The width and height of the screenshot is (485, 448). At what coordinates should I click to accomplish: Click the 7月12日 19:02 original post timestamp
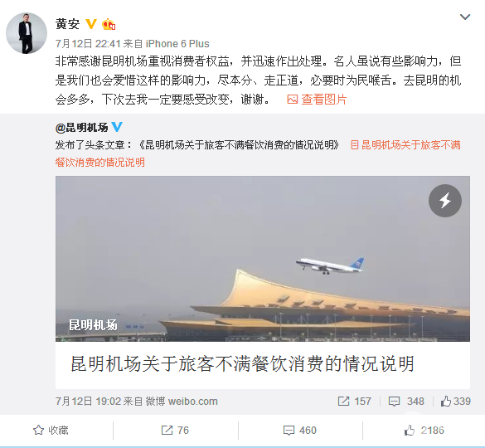click(x=88, y=402)
